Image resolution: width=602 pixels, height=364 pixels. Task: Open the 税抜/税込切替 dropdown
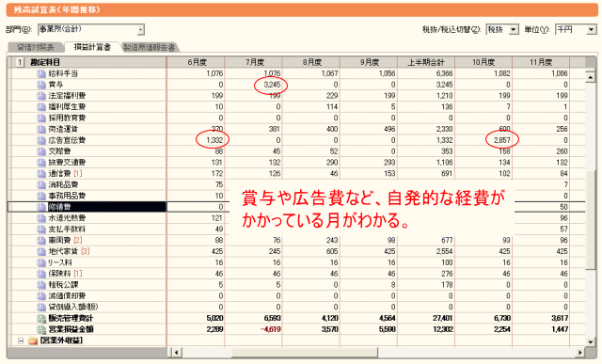point(513,29)
